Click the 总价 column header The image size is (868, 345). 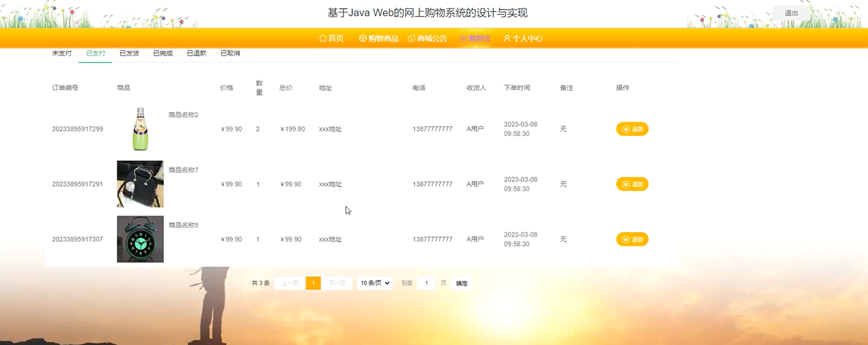286,87
